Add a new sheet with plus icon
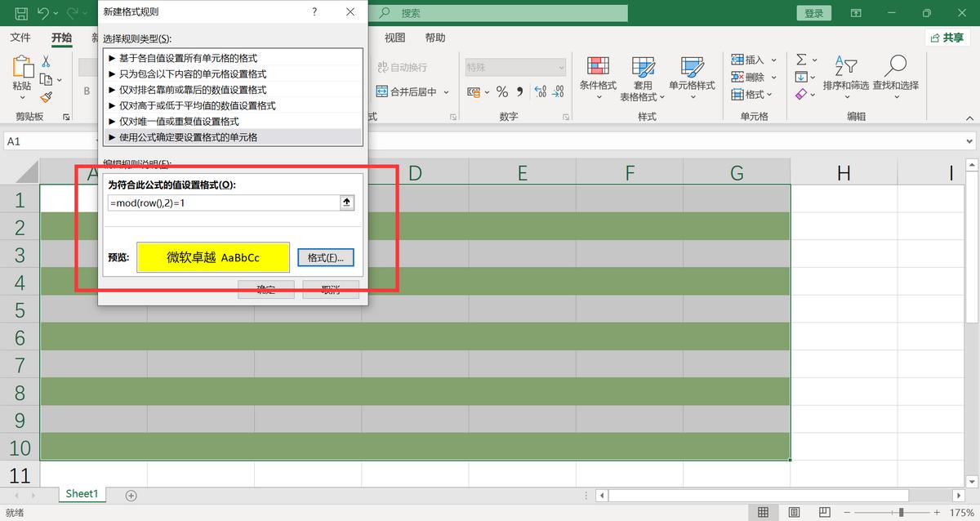Viewport: 980px width, 521px height. (131, 495)
